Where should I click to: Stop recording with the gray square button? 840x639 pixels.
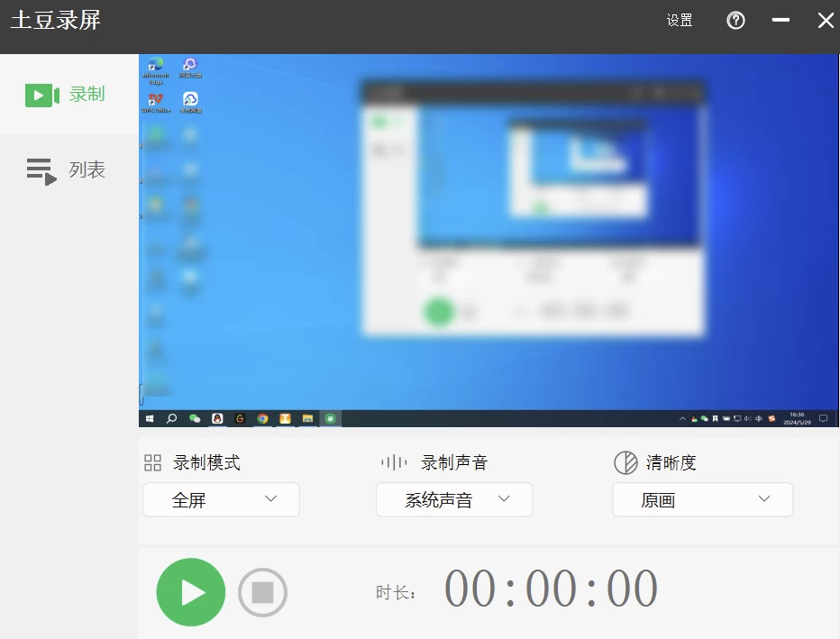[262, 592]
